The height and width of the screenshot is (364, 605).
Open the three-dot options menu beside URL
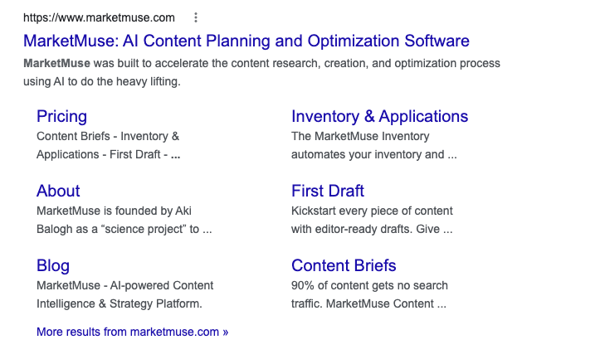(x=196, y=17)
